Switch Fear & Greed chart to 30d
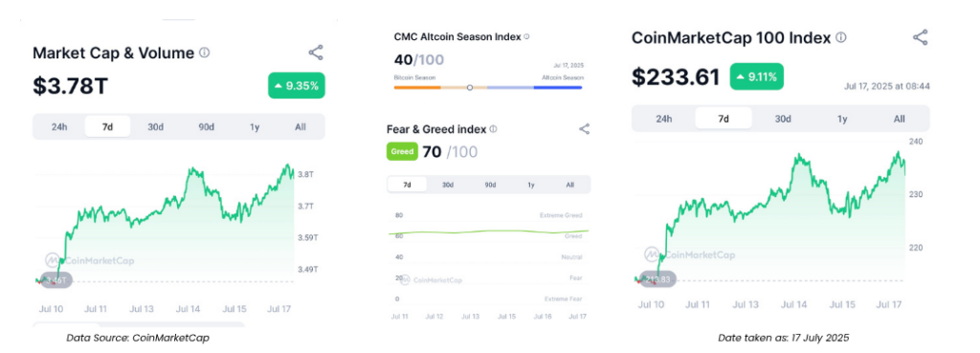This screenshot has height=353, width=980. click(x=448, y=185)
